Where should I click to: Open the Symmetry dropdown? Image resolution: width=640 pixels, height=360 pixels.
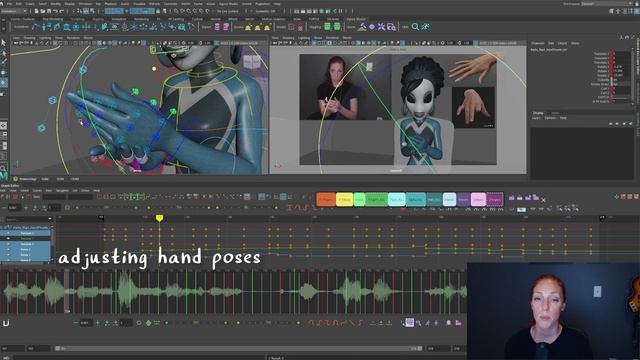tap(266, 11)
